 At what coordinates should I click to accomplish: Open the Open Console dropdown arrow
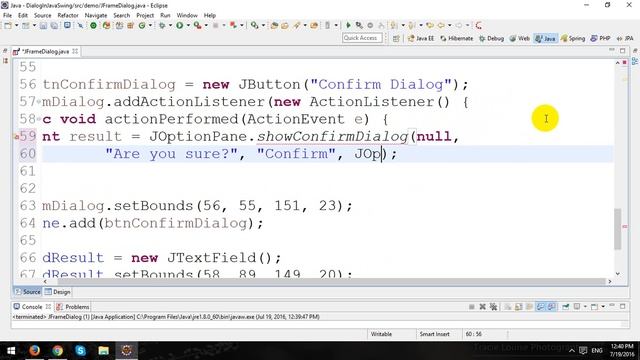pos(603,307)
